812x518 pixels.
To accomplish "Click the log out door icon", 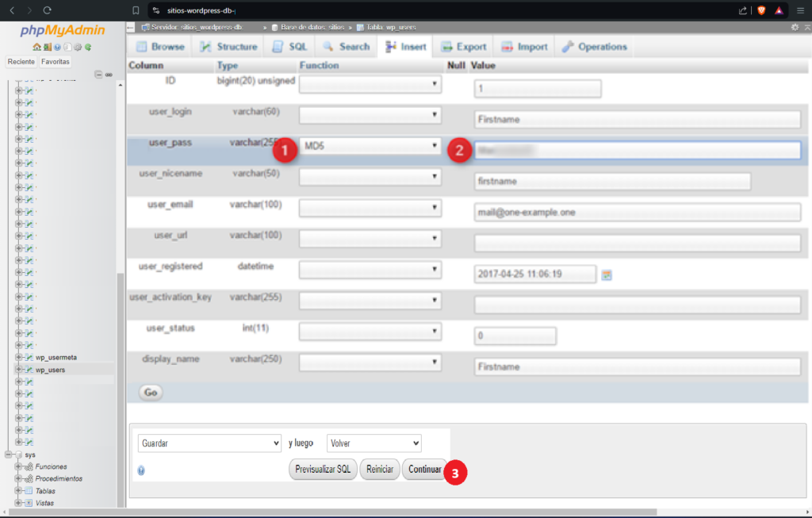I will pyautogui.click(x=47, y=47).
